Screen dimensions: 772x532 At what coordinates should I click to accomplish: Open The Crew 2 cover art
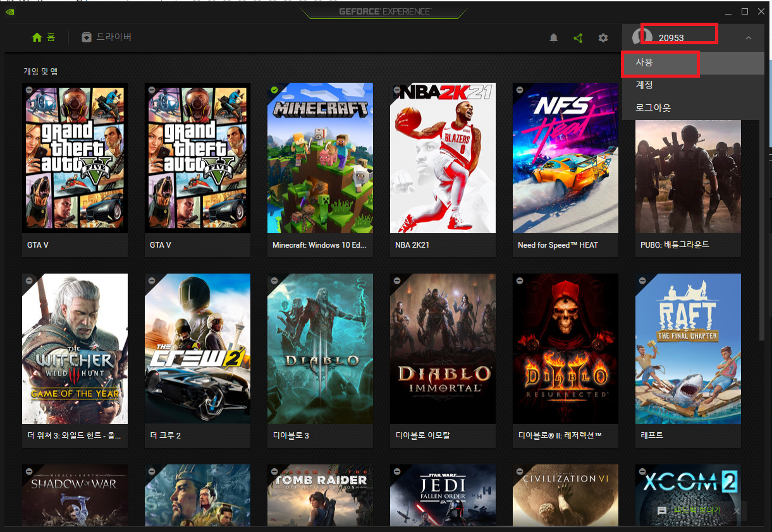(197, 349)
